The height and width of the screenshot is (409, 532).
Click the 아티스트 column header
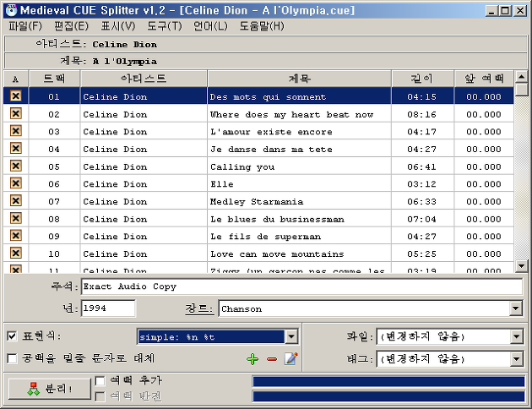pyautogui.click(x=144, y=79)
